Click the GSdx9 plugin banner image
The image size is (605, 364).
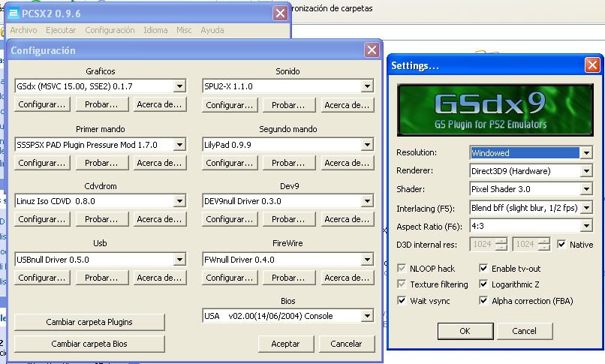coord(495,110)
